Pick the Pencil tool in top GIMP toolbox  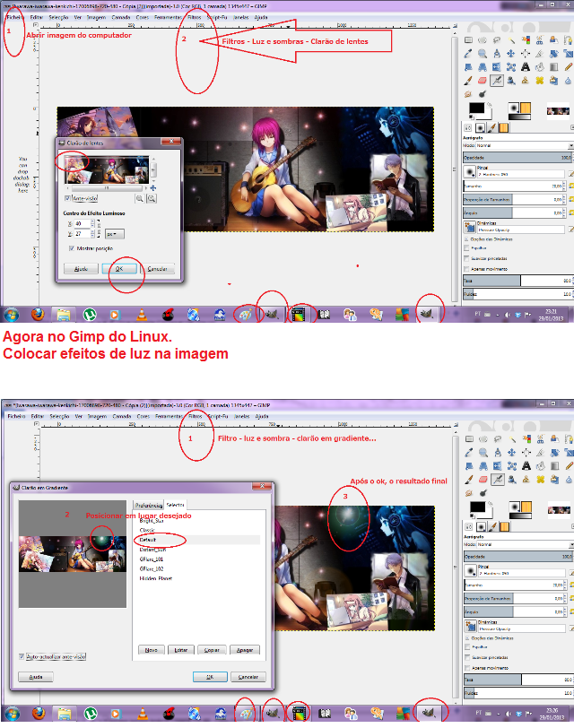coord(569,67)
